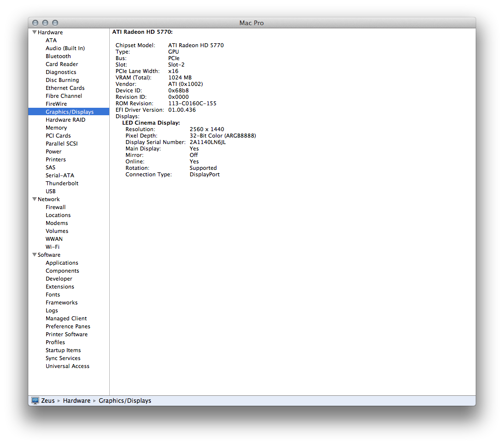The image size is (504, 445).
Task: Open Diagnostics in the hardware list
Action: pos(61,72)
